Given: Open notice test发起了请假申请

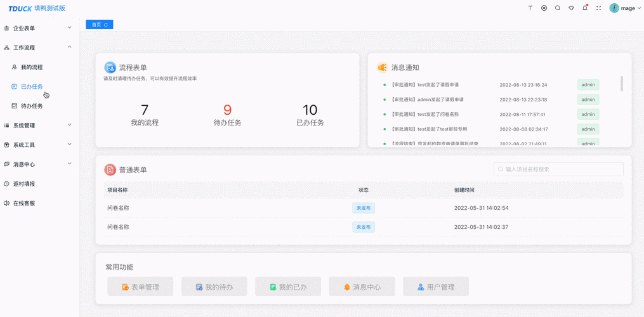Looking at the screenshot, I should (424, 85).
